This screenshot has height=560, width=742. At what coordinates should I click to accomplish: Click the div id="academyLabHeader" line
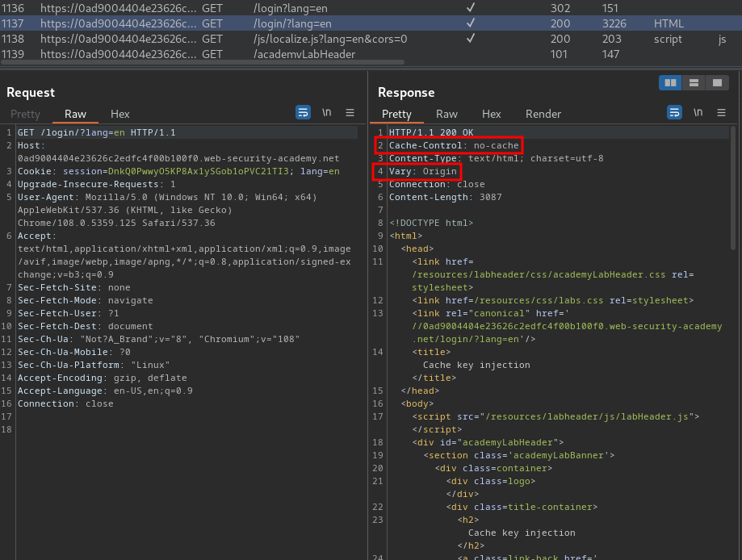[488, 442]
